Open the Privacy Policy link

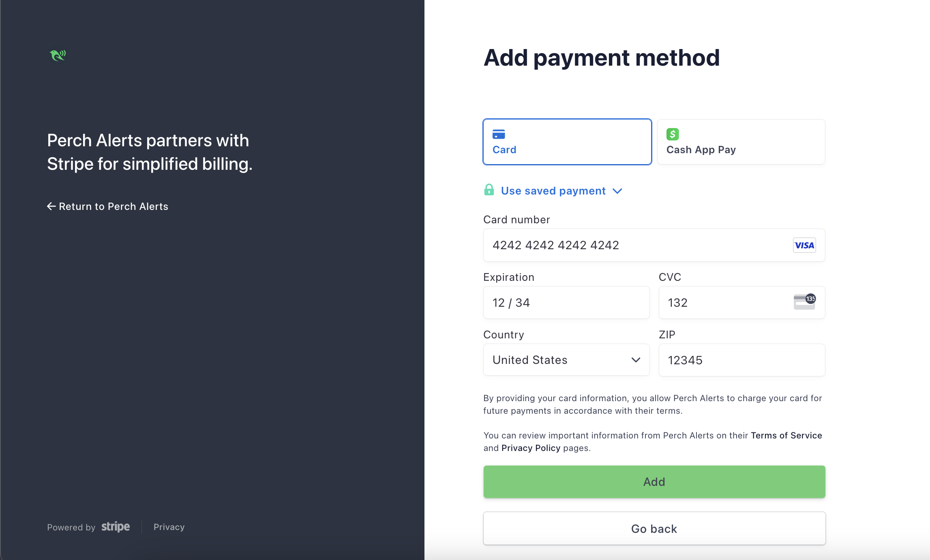tap(531, 448)
